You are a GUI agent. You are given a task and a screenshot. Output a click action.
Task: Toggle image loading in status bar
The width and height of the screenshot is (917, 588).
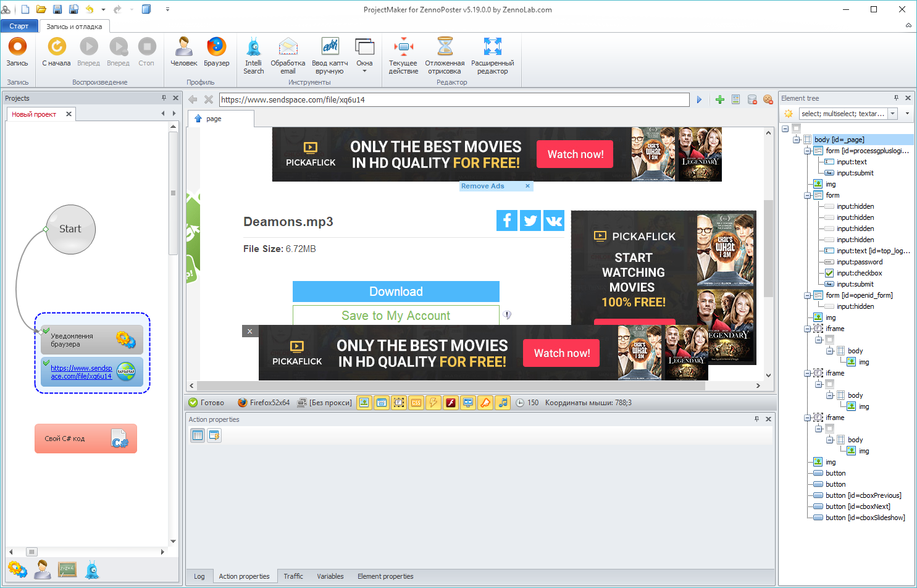click(x=364, y=403)
